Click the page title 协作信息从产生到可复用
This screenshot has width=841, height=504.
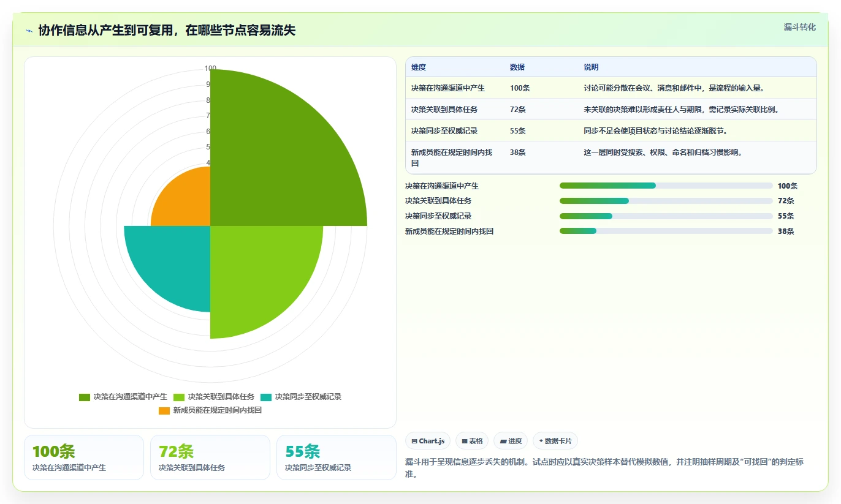[167, 31]
